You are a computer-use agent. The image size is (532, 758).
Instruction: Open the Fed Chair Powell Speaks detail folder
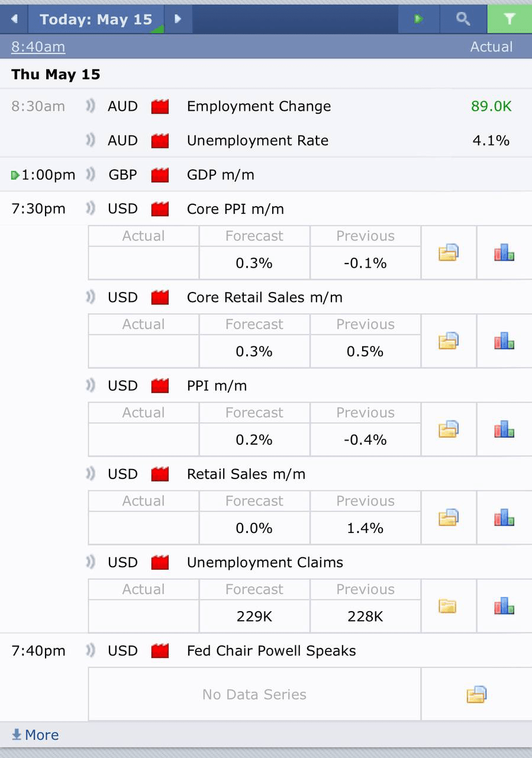point(476,694)
